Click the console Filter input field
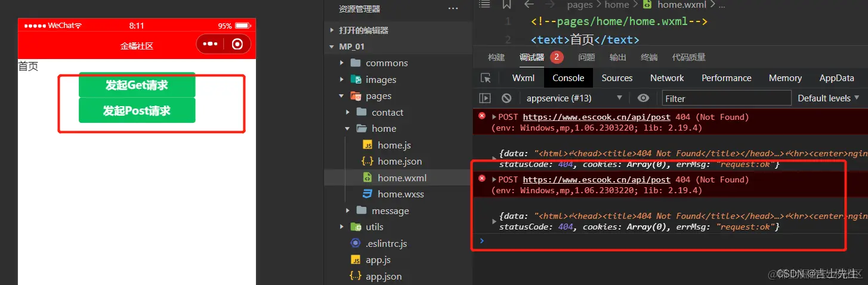The image size is (868, 285). [726, 98]
